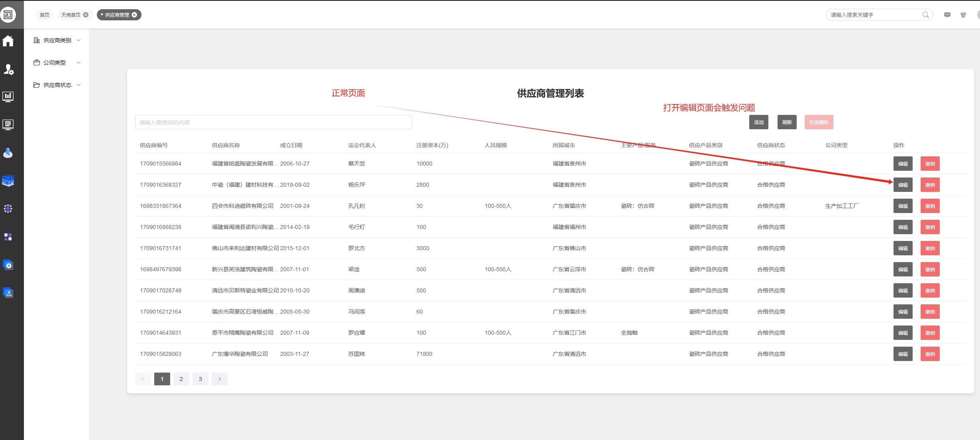Click the shirt theme icon
This screenshot has height=440, width=980.
[x=963, y=15]
